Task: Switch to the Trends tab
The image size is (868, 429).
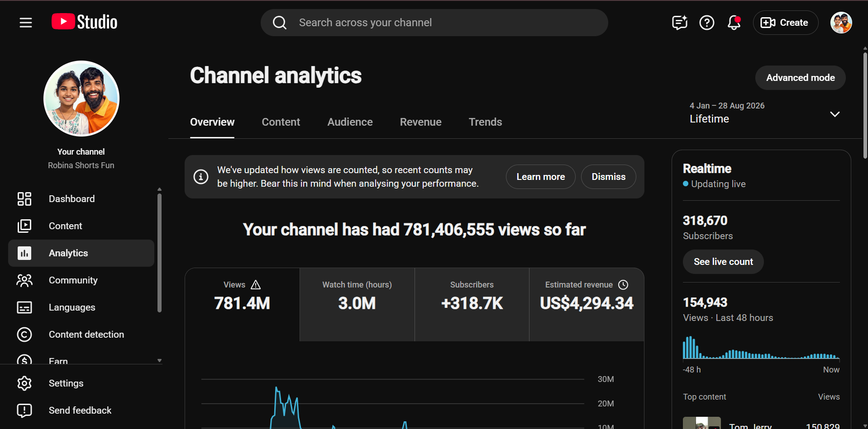Action: [486, 122]
